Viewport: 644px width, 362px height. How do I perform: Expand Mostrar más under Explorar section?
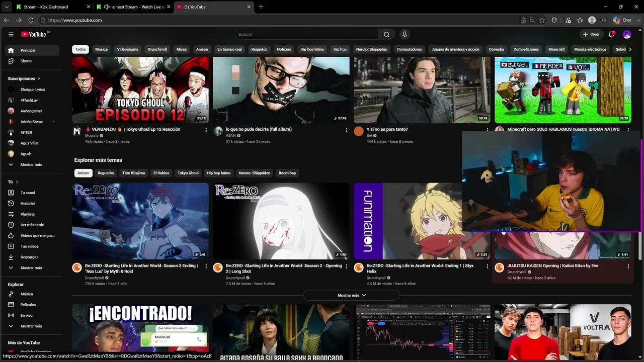tap(32, 326)
